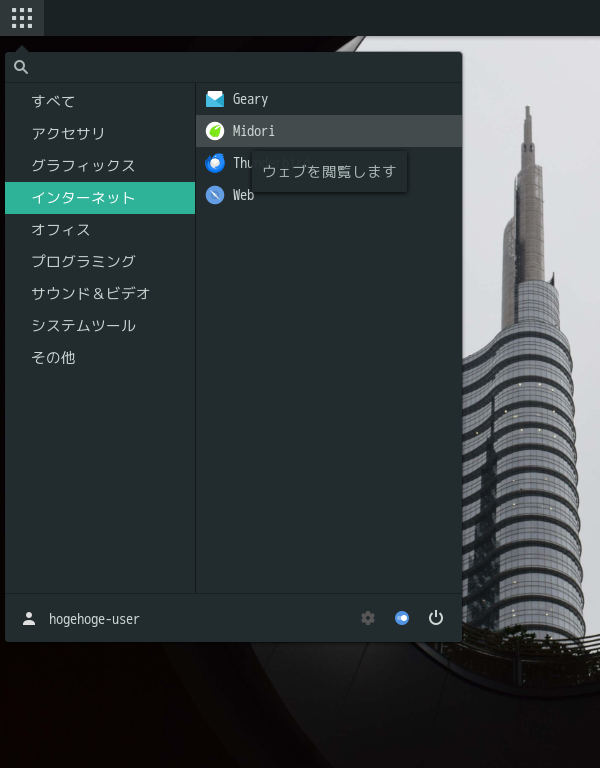Viewport: 600px width, 768px height.
Task: Launch Thunderbird via its blue bird icon
Action: [x=215, y=163]
